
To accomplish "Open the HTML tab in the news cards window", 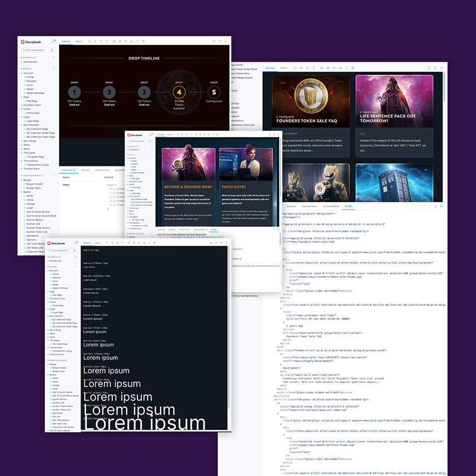I will click(x=348, y=206).
